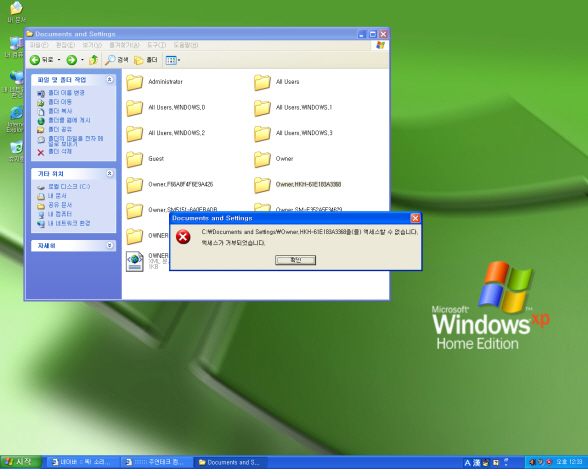This screenshot has width=588, height=469.
Task: Click the 漢 Hanja conversion icon
Action: (476, 463)
